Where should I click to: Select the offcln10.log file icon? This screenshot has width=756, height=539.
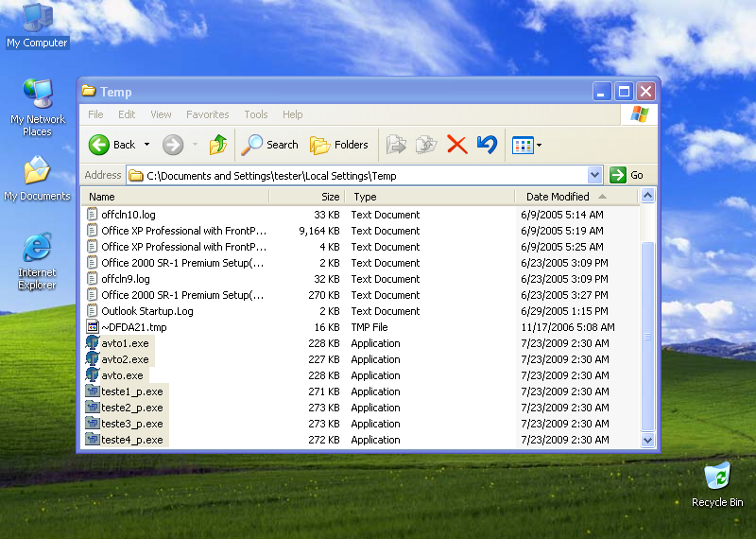[x=92, y=215]
